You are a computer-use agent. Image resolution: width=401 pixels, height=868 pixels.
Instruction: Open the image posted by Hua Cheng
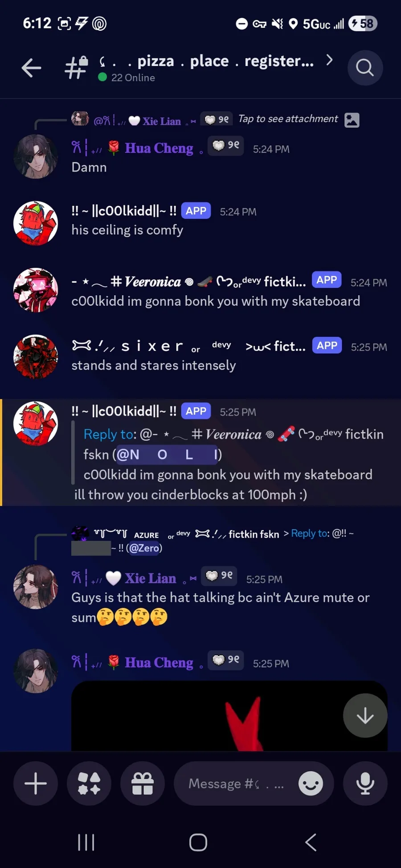point(229,716)
